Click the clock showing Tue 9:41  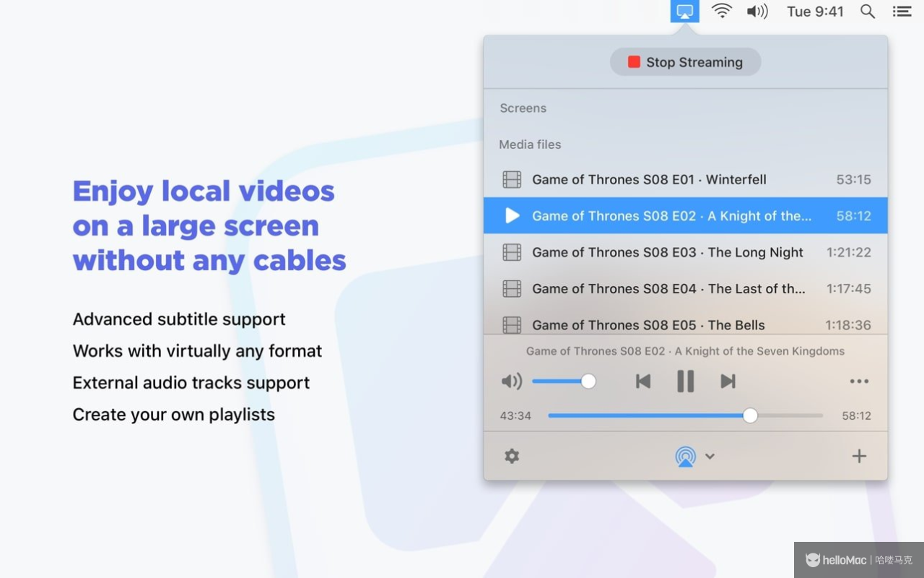pos(815,12)
